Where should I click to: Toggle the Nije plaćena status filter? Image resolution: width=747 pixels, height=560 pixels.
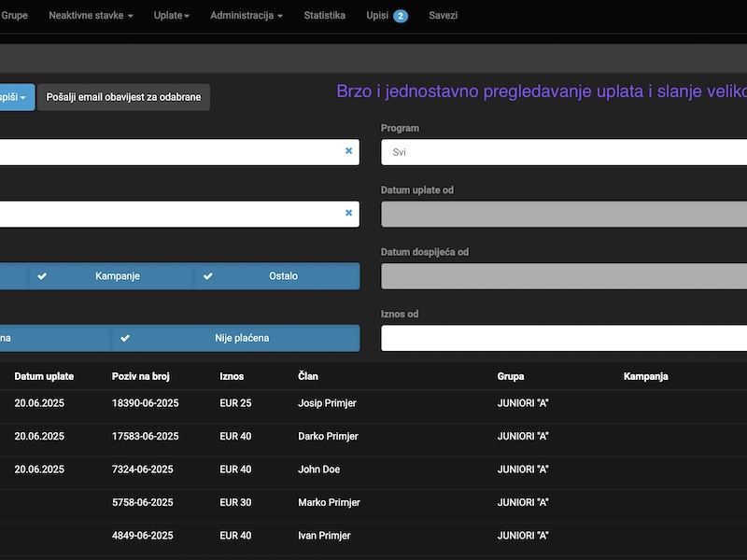click(x=235, y=338)
